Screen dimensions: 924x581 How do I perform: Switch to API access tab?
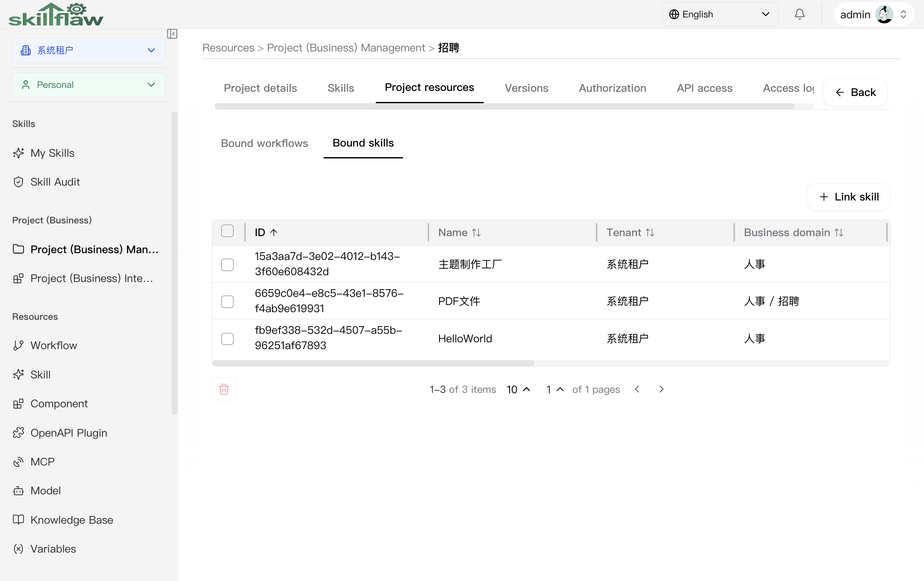pos(704,88)
